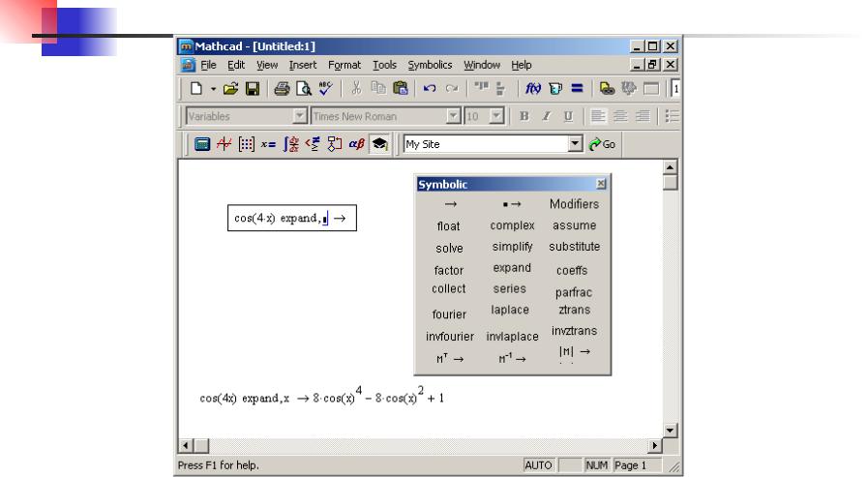Select substitute in the Symbolic panel
Screen dimensions: 868x477
[574, 247]
